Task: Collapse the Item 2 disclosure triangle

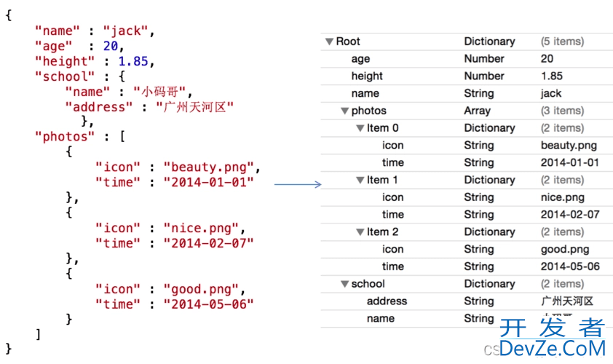Action: (360, 232)
